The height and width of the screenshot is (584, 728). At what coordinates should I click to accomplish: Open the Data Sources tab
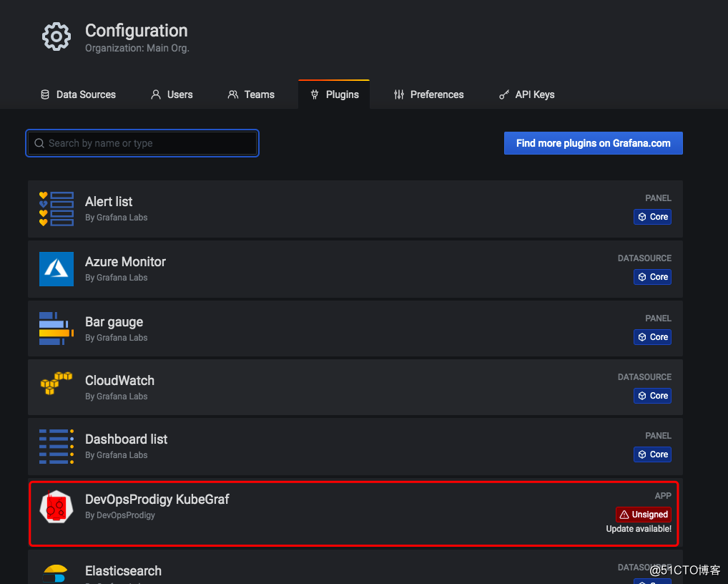click(78, 94)
